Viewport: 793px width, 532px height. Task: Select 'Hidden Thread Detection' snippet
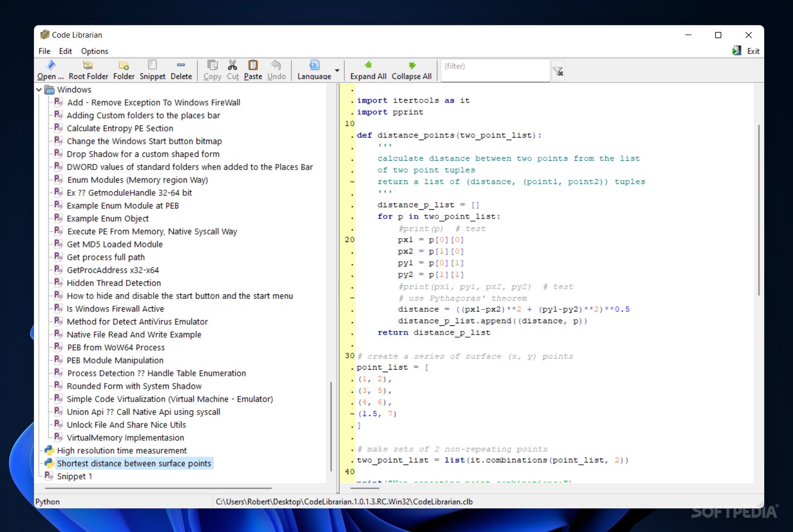114,283
